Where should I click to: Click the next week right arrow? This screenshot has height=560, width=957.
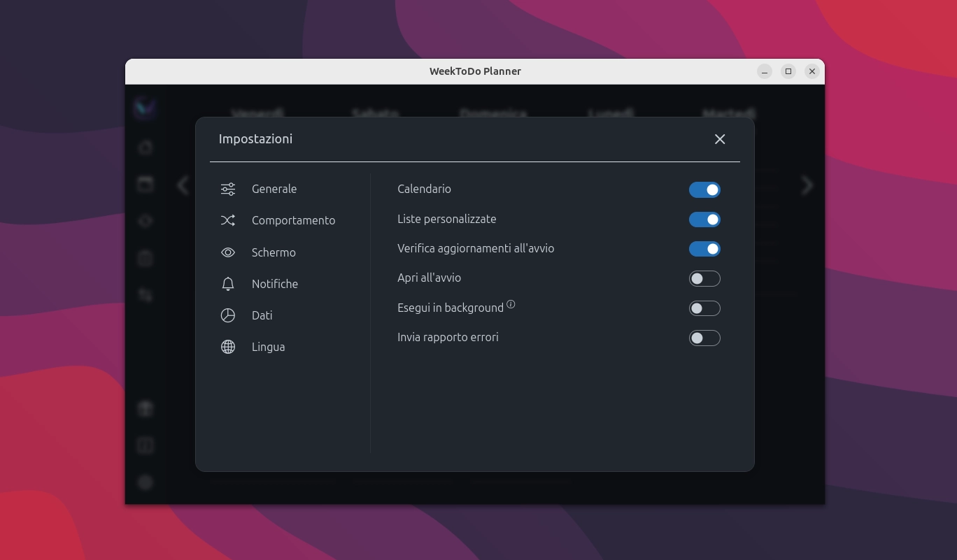pos(807,185)
